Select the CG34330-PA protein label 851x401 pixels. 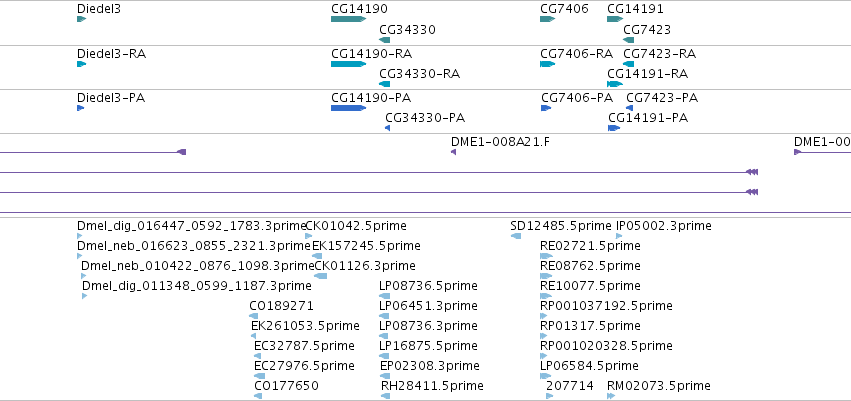[x=425, y=118]
